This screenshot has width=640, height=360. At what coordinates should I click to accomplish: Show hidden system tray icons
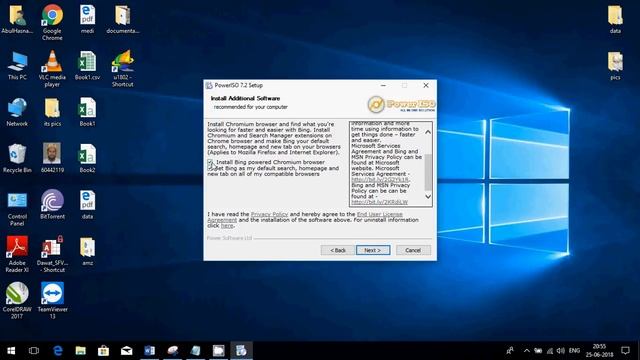click(527, 351)
